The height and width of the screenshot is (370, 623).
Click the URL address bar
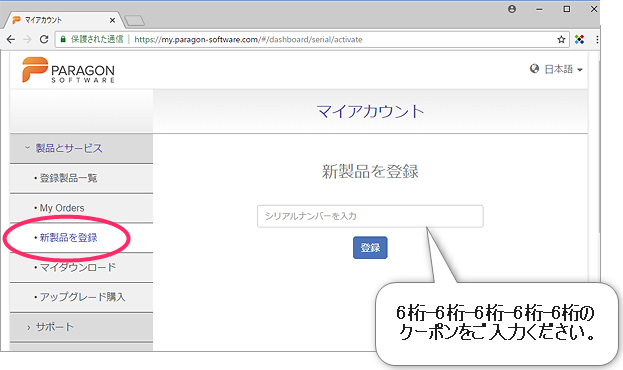[312, 39]
